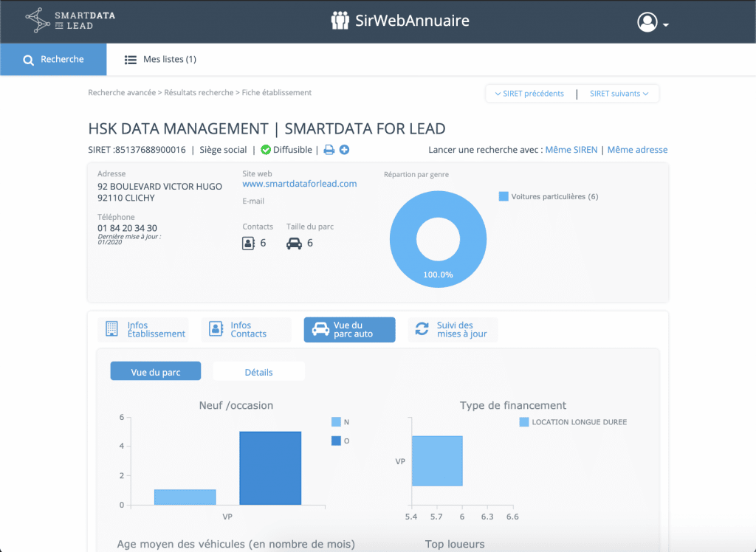The height and width of the screenshot is (552, 756).
Task: Click the green Diffusible check icon
Action: (x=266, y=150)
